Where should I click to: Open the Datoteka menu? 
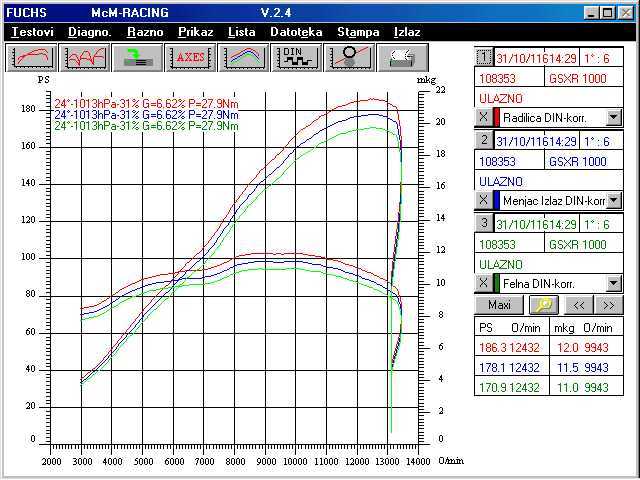tap(296, 32)
